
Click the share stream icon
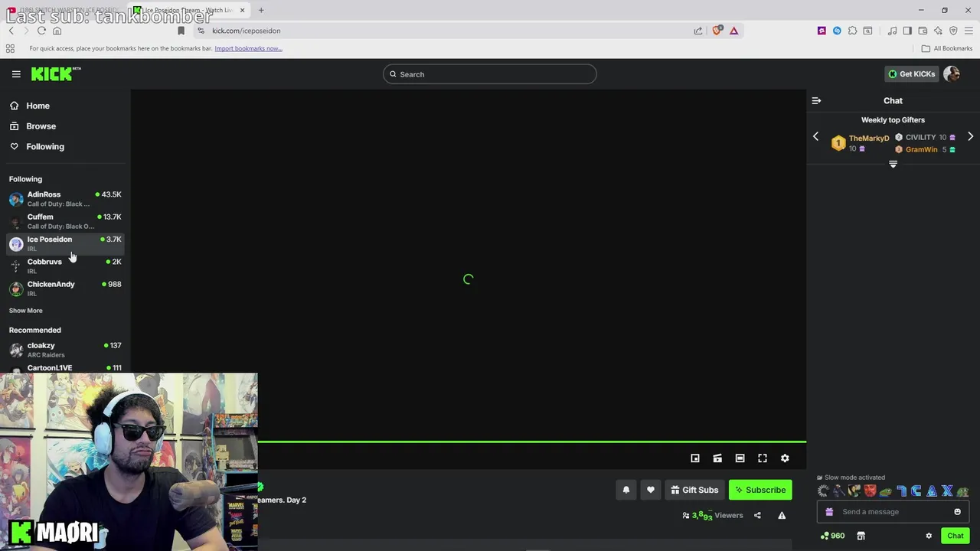tap(757, 516)
